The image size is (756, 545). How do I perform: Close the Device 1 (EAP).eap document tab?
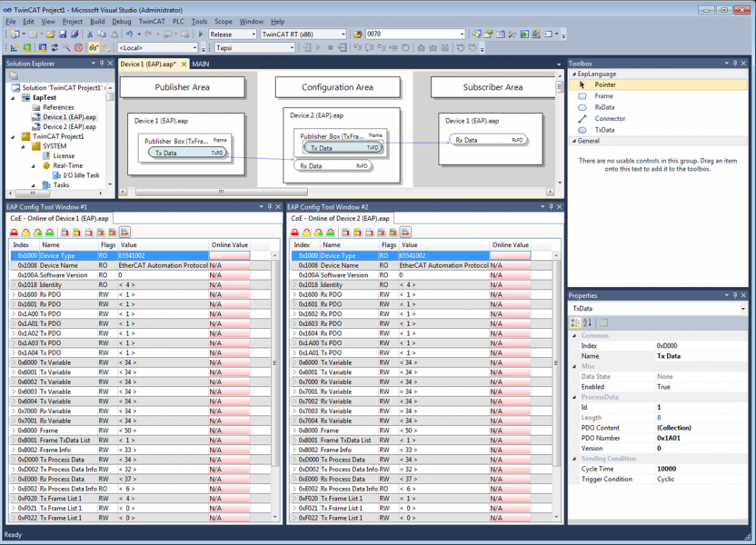point(184,64)
